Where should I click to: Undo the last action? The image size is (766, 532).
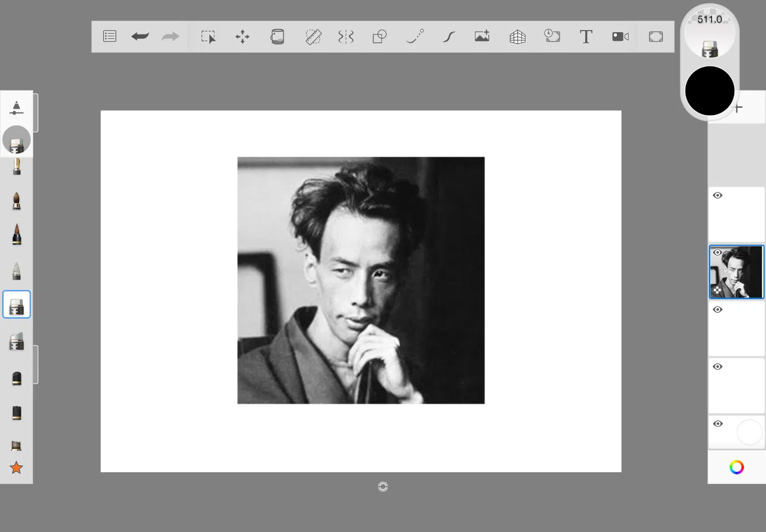point(140,36)
